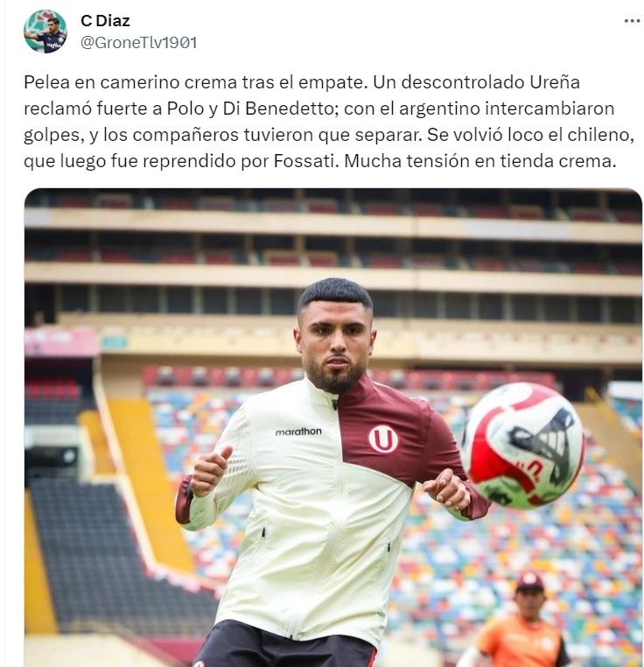This screenshot has width=644, height=667.
Task: Click the U crest on the jacket
Action: pos(383,439)
